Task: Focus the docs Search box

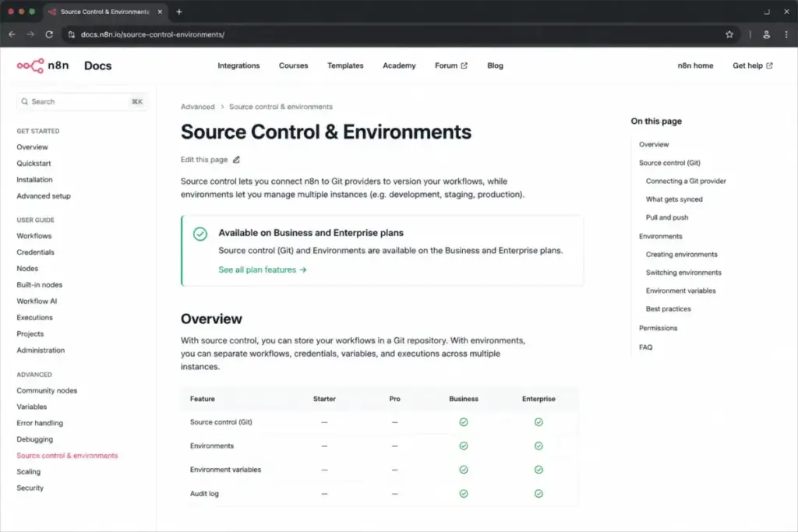Action: 82,102
